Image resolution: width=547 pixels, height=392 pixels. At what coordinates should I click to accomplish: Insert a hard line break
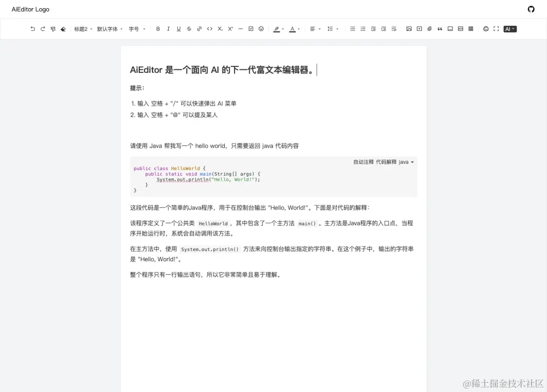[x=394, y=29]
